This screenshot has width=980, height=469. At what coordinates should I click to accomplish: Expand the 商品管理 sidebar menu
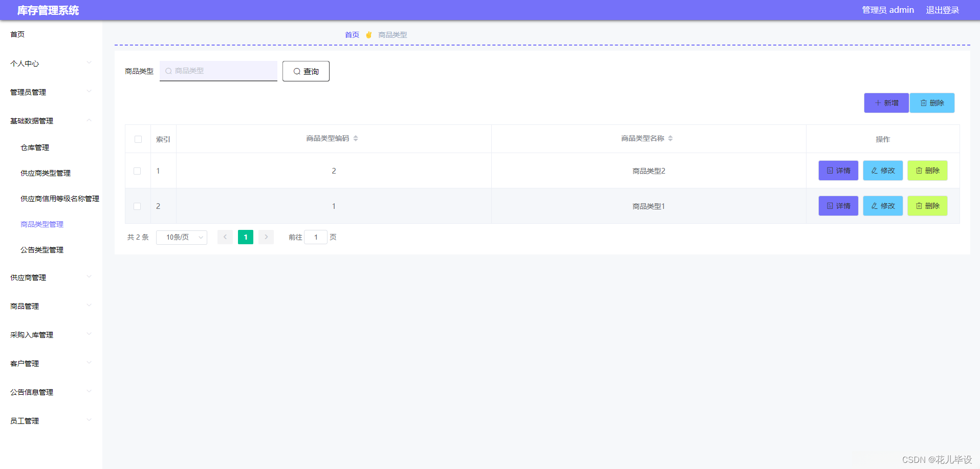pos(51,306)
